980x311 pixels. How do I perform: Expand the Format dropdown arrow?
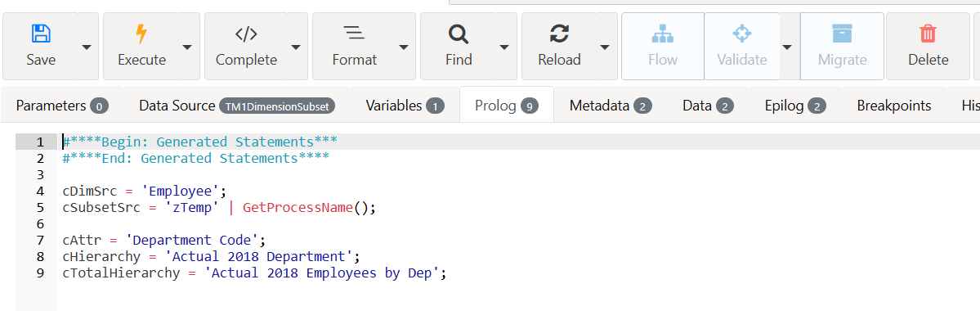404,47
